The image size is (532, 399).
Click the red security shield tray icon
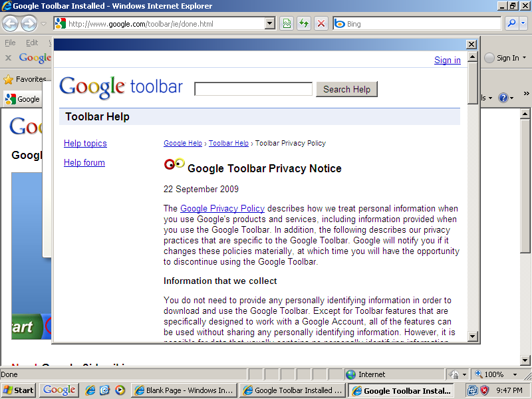click(x=485, y=390)
